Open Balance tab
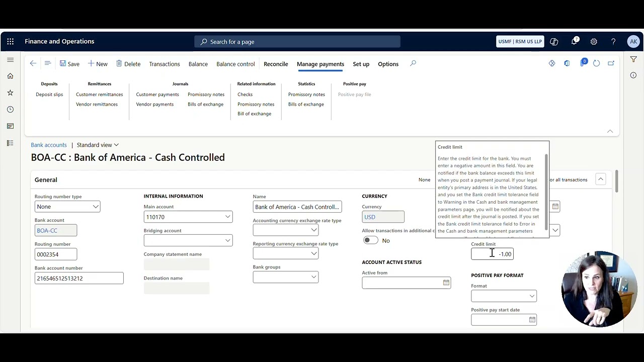Image resolution: width=644 pixels, height=362 pixels. [198, 64]
